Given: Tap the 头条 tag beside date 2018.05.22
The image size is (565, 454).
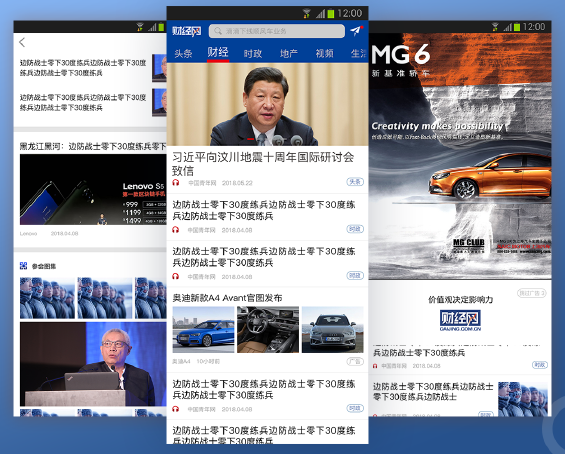Looking at the screenshot, I should point(355,182).
